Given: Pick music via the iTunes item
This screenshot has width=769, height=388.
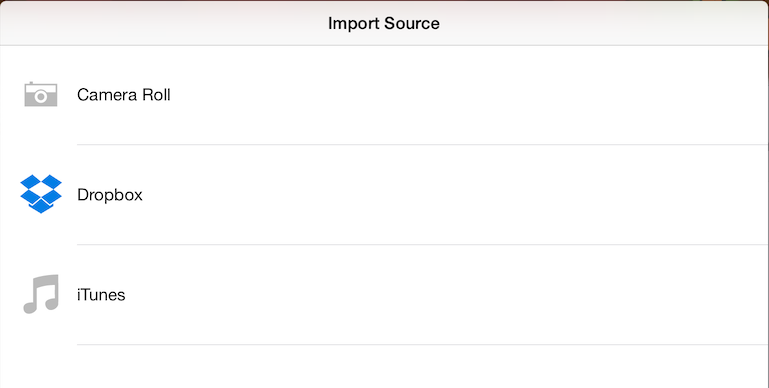Looking at the screenshot, I should (x=384, y=295).
